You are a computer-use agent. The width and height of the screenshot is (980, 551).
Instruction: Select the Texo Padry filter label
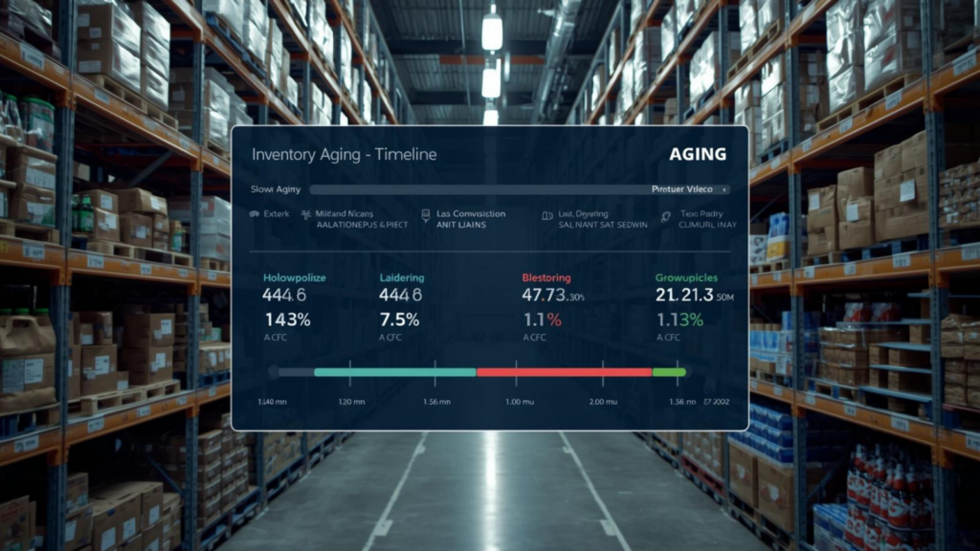[702, 213]
